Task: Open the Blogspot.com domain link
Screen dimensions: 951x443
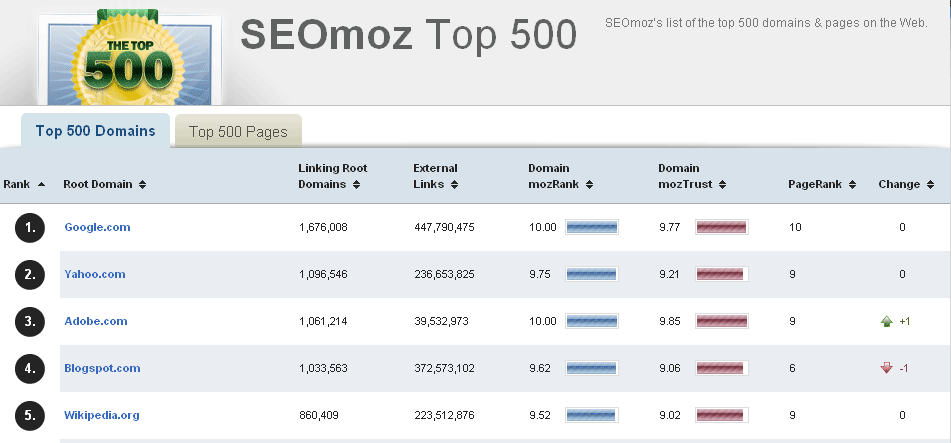Action: [102, 368]
